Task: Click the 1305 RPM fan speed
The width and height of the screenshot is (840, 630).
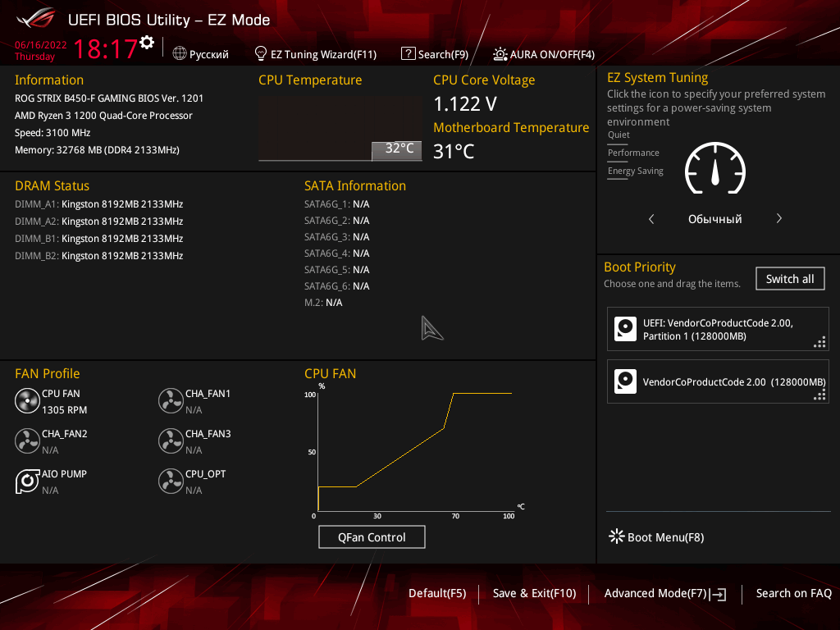Action: 64,410
